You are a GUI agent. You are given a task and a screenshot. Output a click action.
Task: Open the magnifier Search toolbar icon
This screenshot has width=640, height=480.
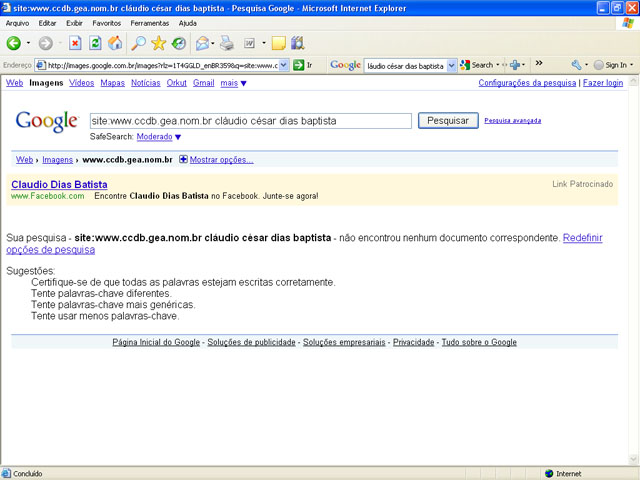(138, 43)
